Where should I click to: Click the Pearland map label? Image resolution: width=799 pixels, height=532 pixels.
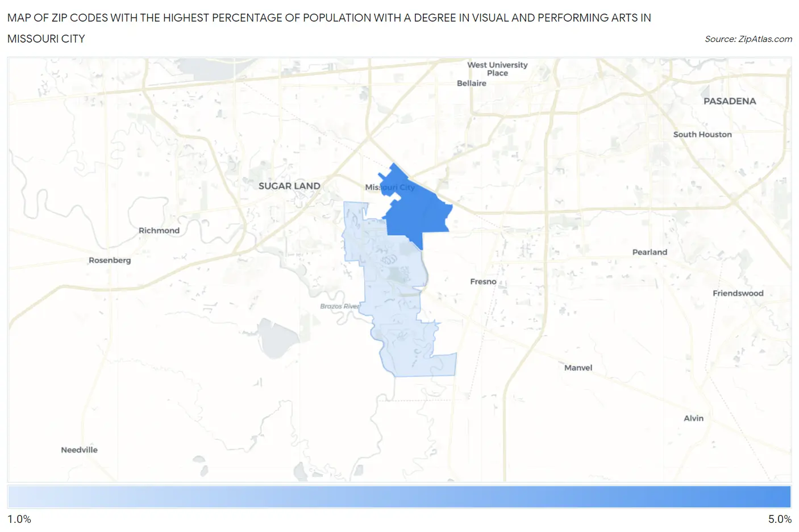click(x=650, y=252)
